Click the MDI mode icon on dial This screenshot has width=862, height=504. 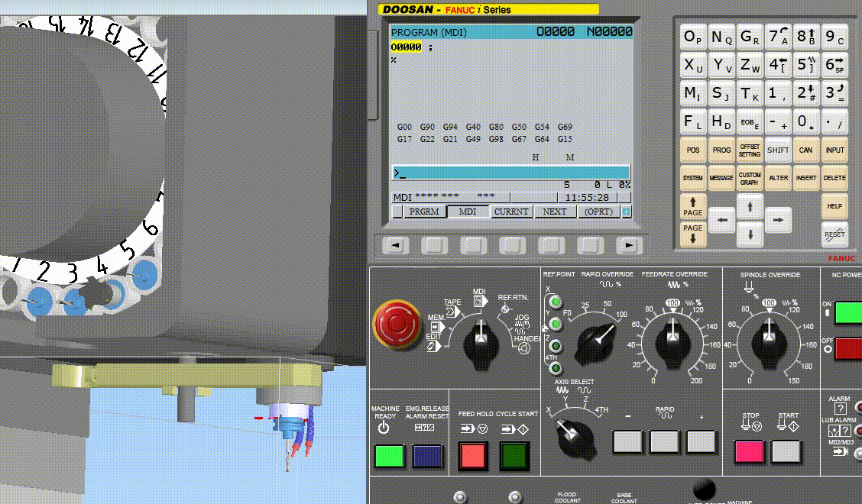[x=479, y=301]
